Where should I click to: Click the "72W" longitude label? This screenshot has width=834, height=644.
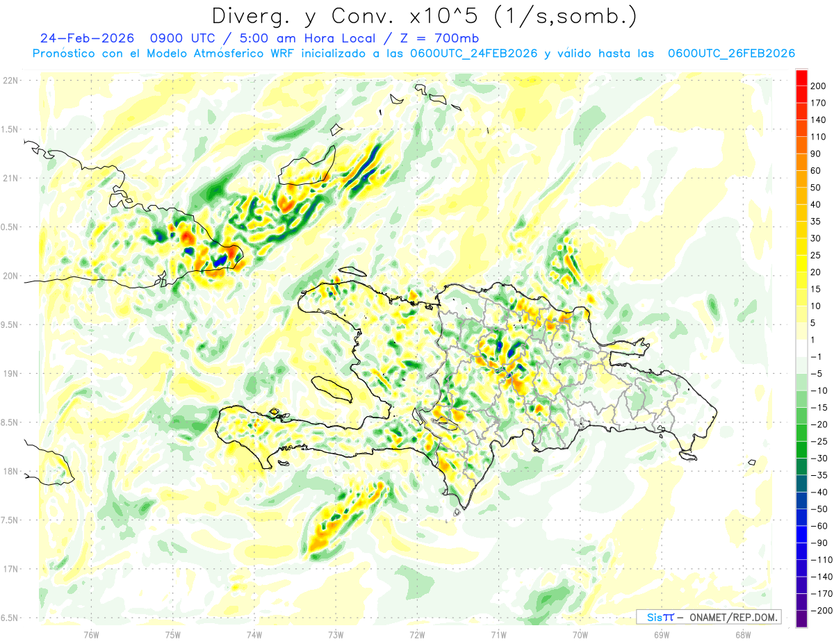coord(417,634)
